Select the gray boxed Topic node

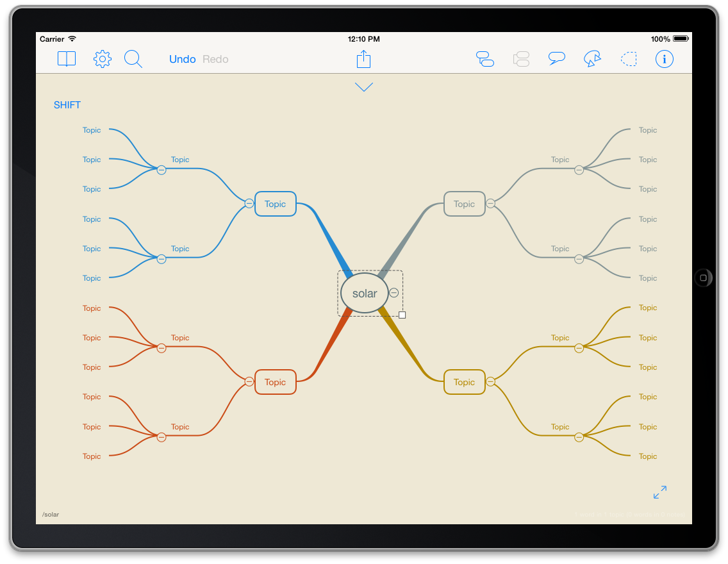pos(464,204)
